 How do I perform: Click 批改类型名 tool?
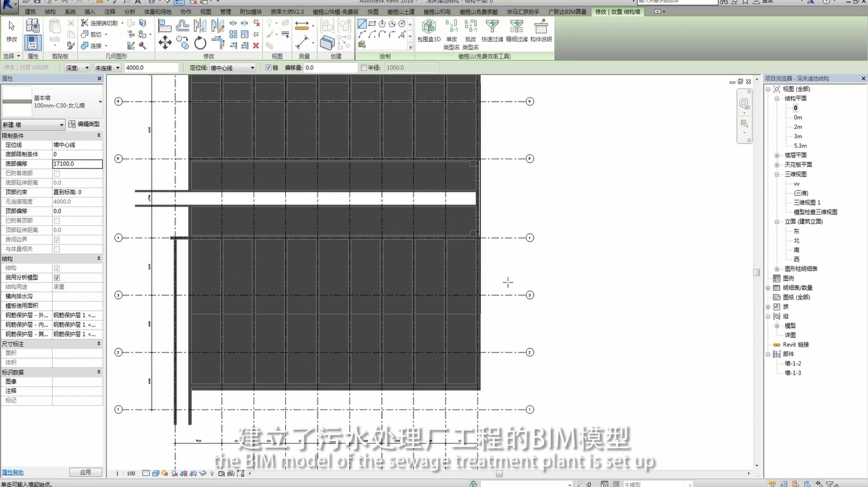click(471, 34)
